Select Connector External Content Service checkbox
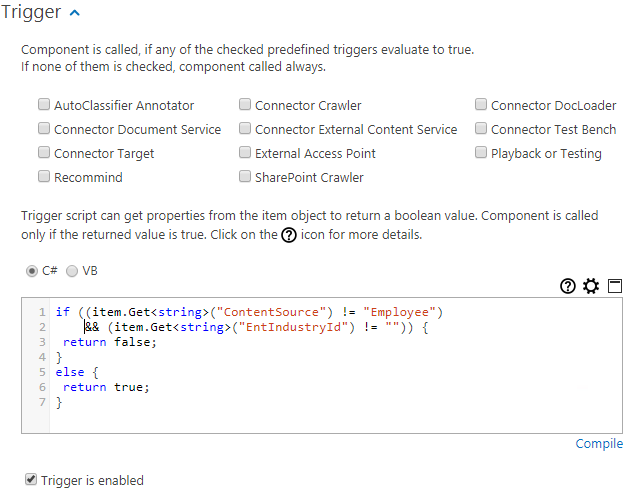Image resolution: width=630 pixels, height=494 pixels. [245, 129]
